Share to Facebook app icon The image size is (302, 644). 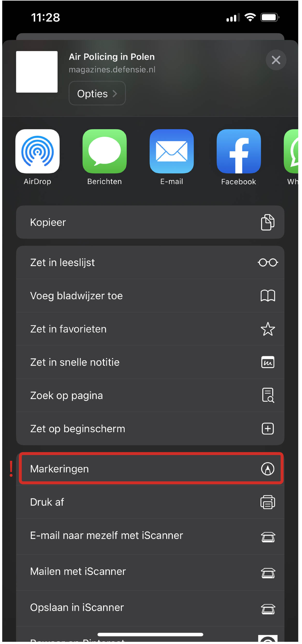[239, 151]
